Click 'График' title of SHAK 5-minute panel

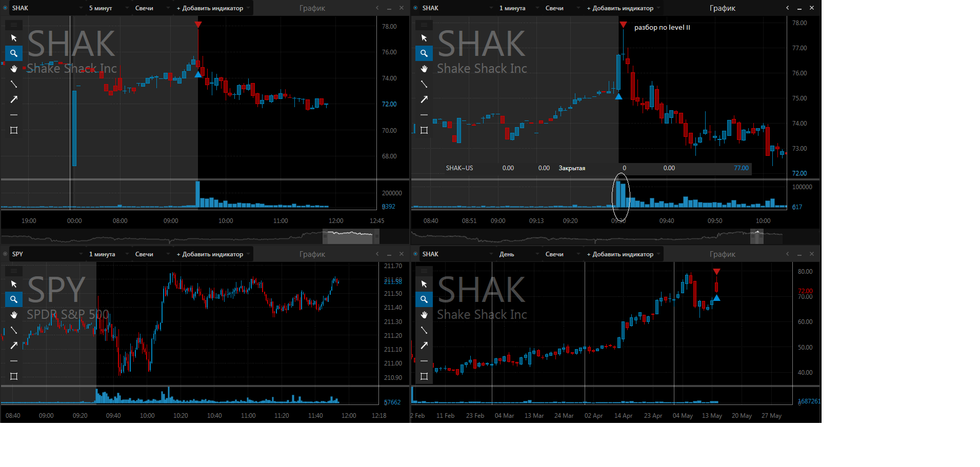[312, 8]
